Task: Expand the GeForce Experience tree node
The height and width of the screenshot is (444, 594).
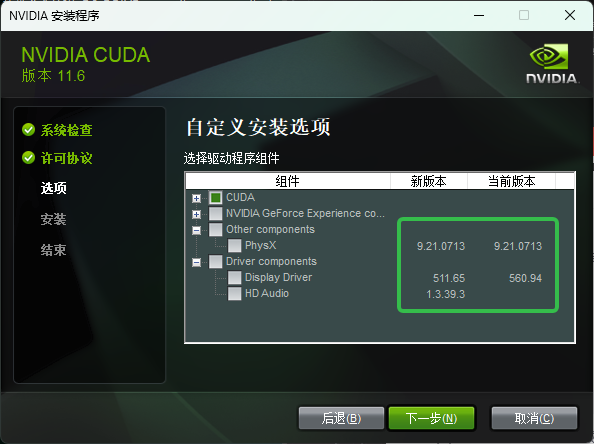Action: pos(196,214)
